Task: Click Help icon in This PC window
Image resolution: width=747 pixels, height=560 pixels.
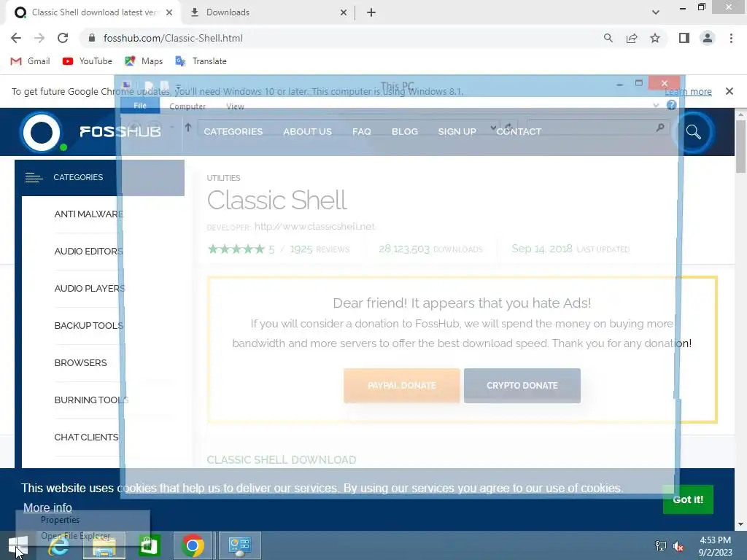Action: click(x=671, y=105)
